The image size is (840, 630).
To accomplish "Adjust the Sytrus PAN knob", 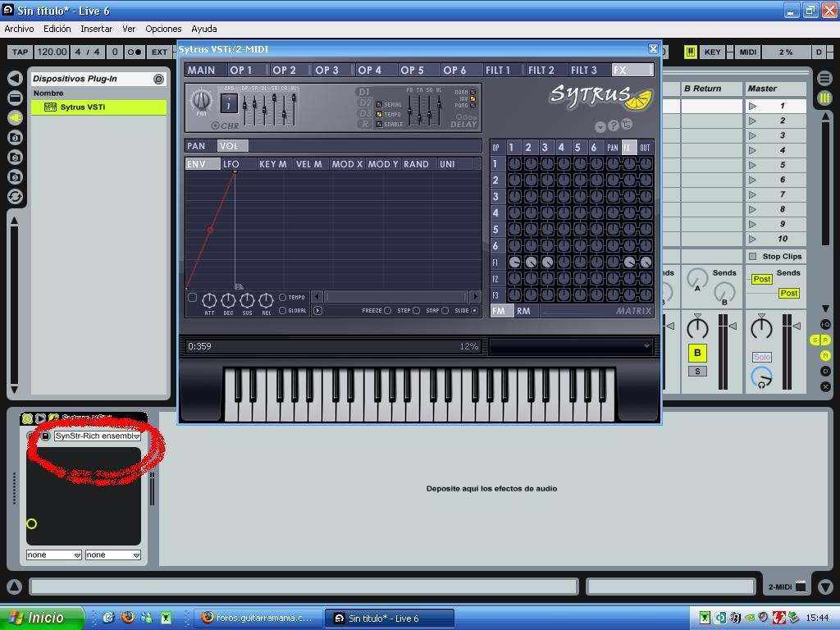I will coord(201,100).
